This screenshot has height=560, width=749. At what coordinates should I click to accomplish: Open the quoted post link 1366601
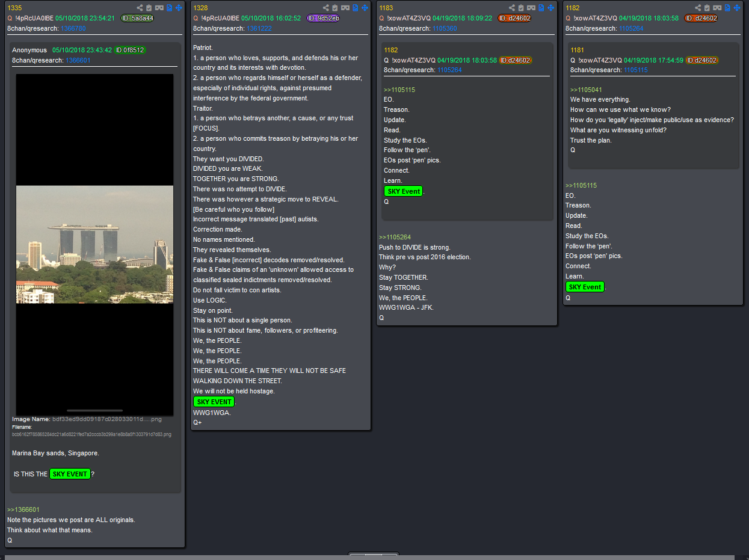pyautogui.click(x=78, y=60)
